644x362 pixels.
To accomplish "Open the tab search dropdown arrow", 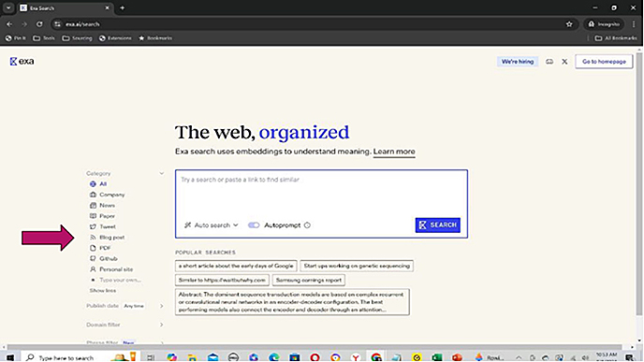I will [8, 7].
